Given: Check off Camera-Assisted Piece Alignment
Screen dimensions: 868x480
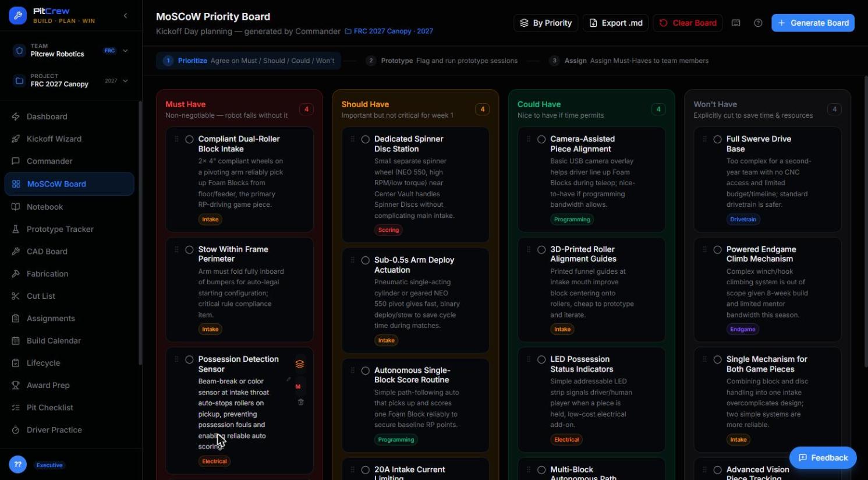Looking at the screenshot, I should click(541, 139).
